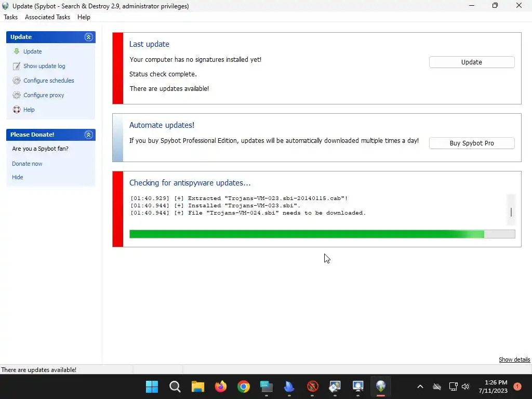Collapse the Please Donate! panel
This screenshot has width=532, height=399.
88,135
